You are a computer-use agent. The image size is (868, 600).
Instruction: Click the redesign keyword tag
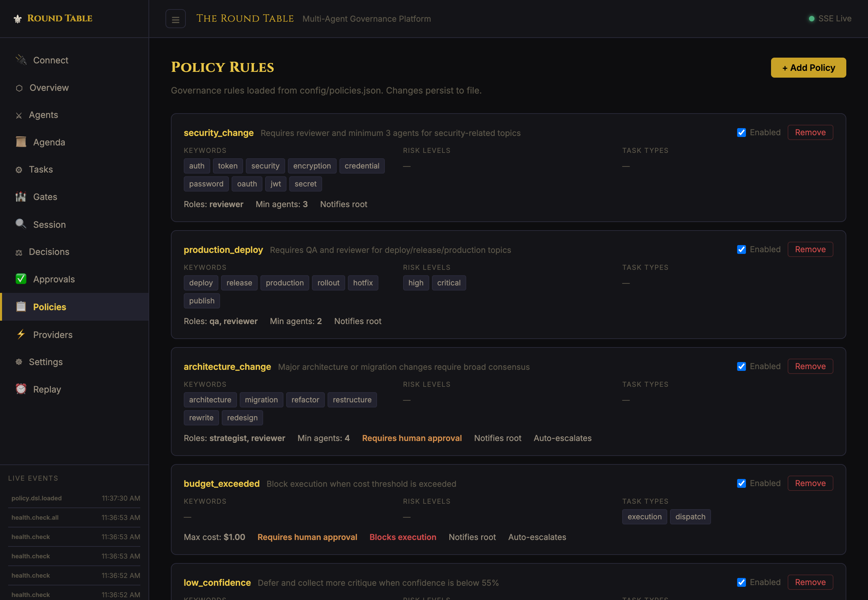pyautogui.click(x=242, y=418)
